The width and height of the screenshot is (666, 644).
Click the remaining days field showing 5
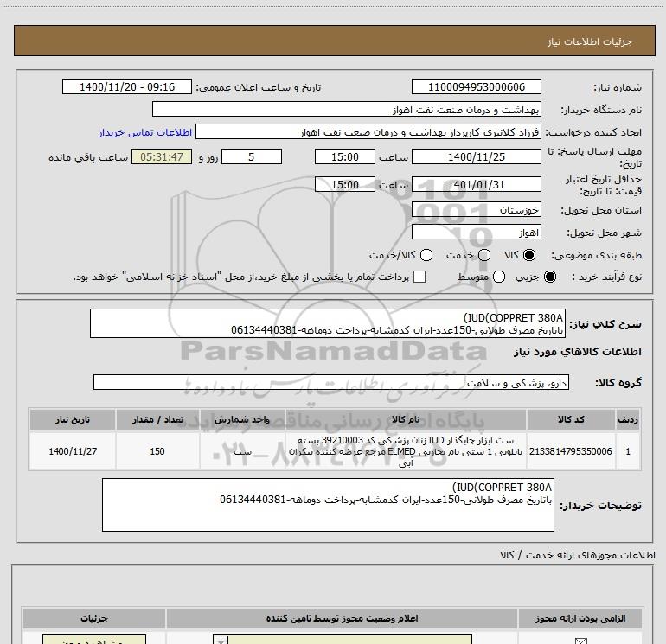252,156
